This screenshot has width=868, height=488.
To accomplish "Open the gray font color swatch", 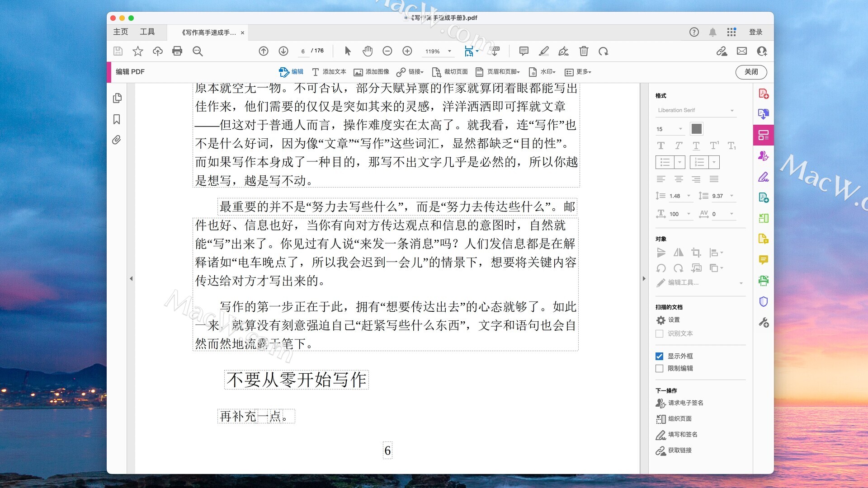I will (697, 129).
